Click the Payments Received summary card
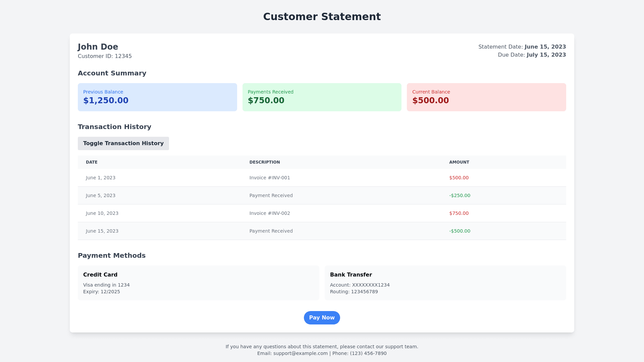644x362 pixels. point(322,97)
